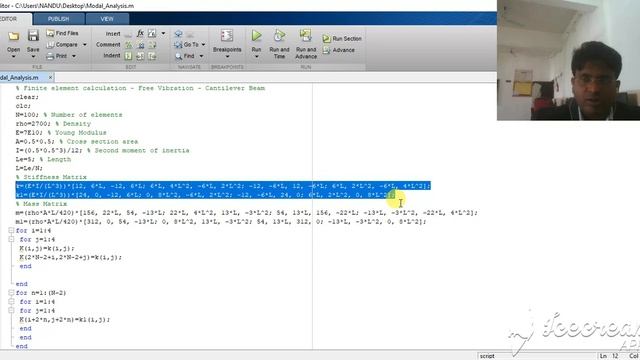Insert a function via the fx icon
The width and height of the screenshot is (640, 360).
[x=140, y=33]
